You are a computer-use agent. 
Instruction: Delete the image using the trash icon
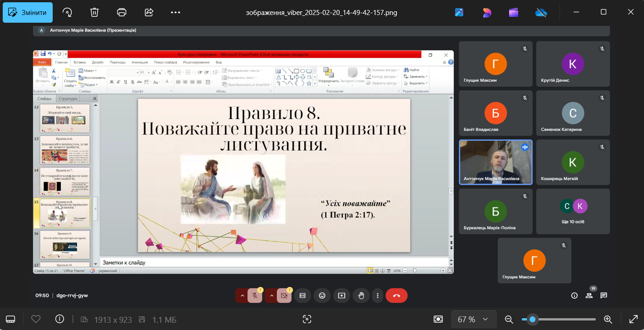94,12
